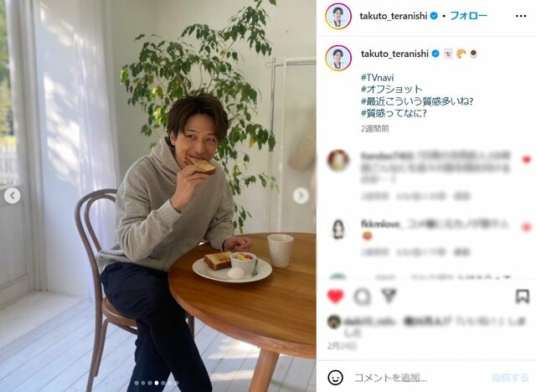Open the #TVnavi hashtag link
Image resolution: width=536 pixels, height=392 pixels.
[378, 77]
